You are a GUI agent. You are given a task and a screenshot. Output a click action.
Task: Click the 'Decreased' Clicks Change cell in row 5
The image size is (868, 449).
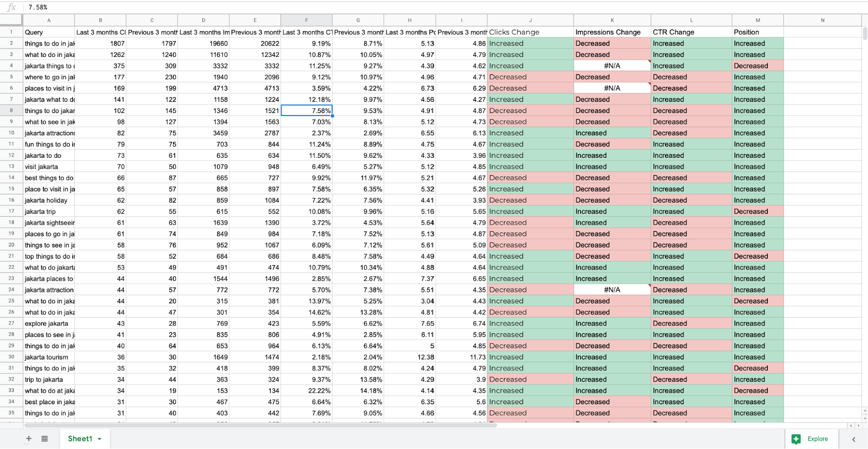530,77
